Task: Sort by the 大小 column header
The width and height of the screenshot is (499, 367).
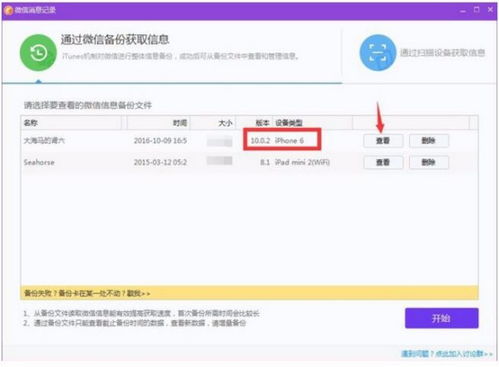Action: point(213,123)
